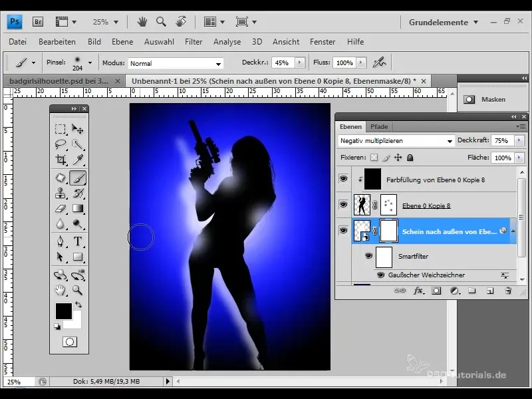Viewport: 532px width, 399px height.
Task: Select the Gradient tool
Action: click(x=78, y=208)
